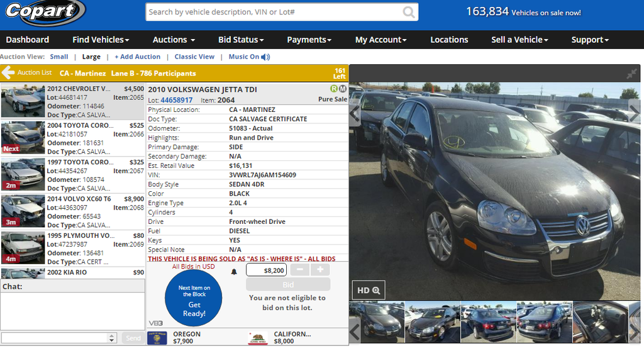This screenshot has width=644, height=351.
Task: Switch auction view to Small
Action: [59, 57]
